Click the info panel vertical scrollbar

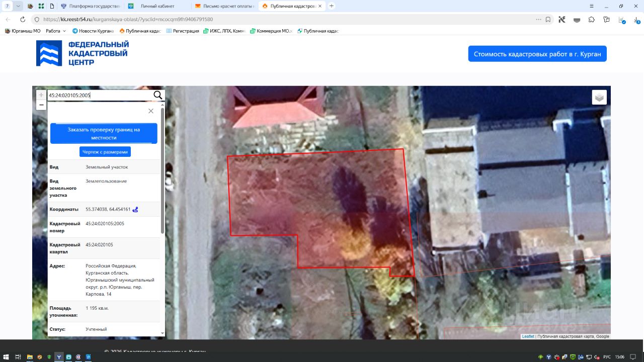pos(162,171)
